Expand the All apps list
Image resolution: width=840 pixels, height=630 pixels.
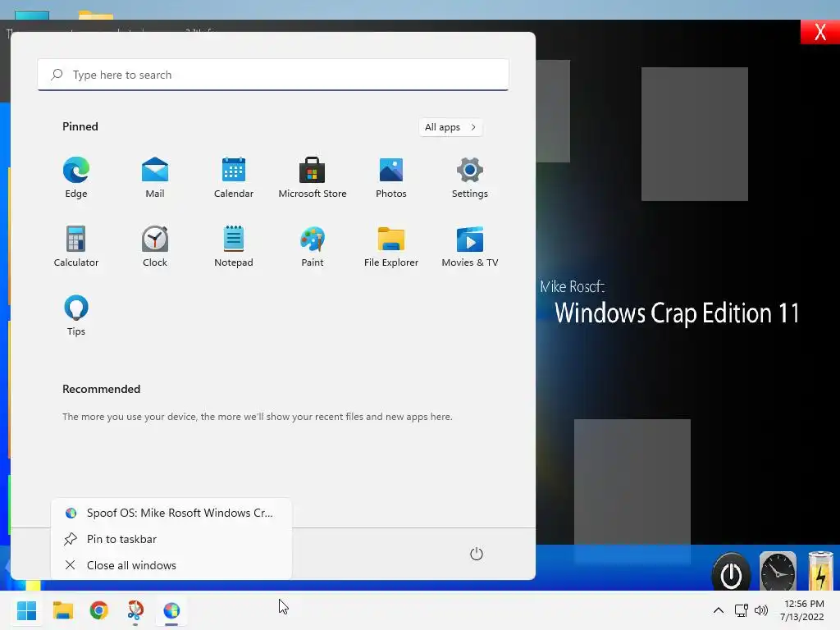(450, 127)
